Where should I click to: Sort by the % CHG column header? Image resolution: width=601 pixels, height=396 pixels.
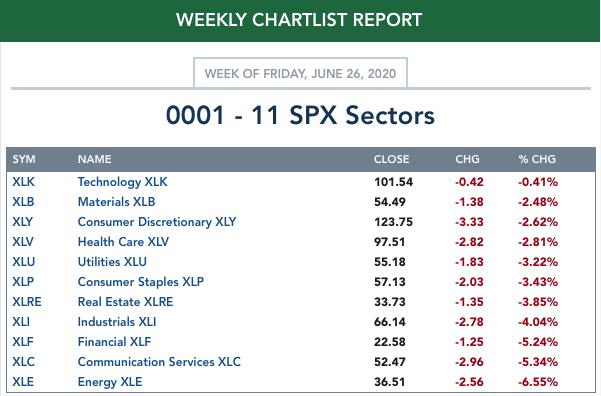[537, 159]
